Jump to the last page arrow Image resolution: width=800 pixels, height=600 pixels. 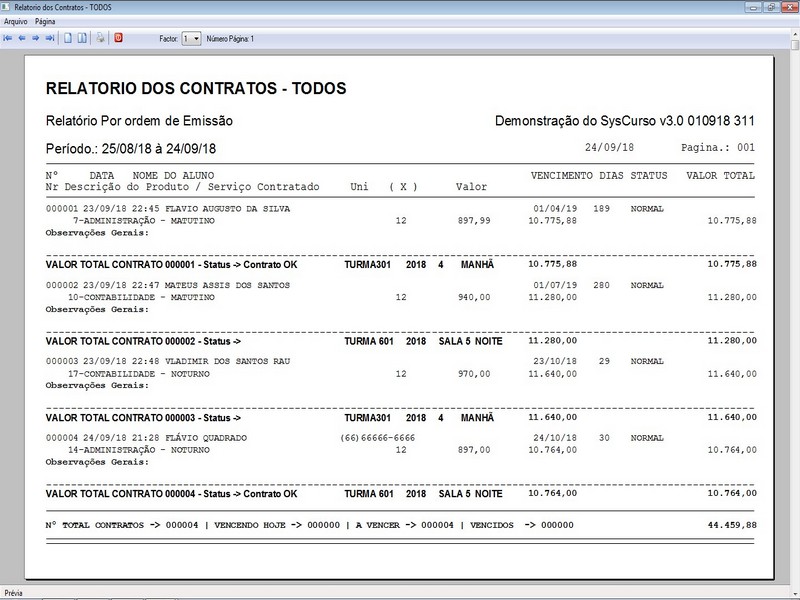coord(49,38)
